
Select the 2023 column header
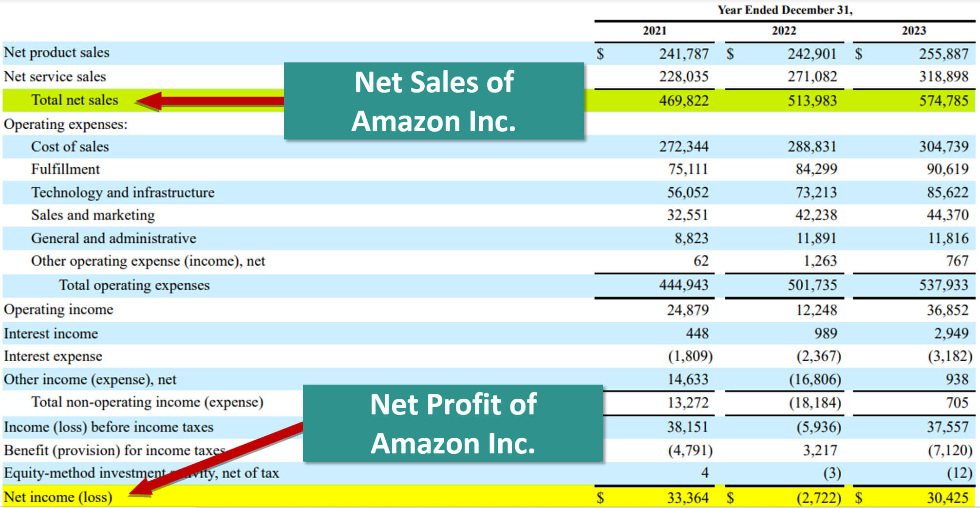(913, 31)
